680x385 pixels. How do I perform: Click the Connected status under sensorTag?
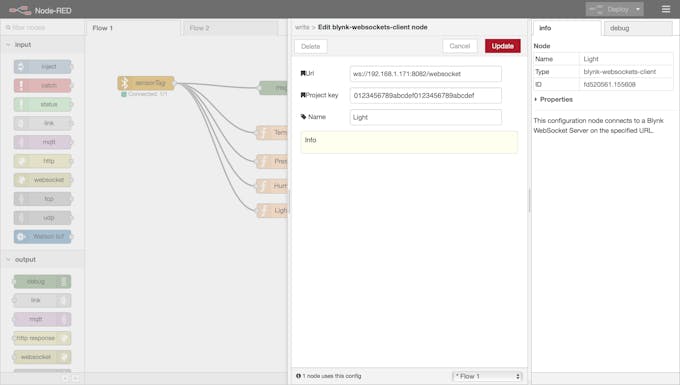[144, 94]
